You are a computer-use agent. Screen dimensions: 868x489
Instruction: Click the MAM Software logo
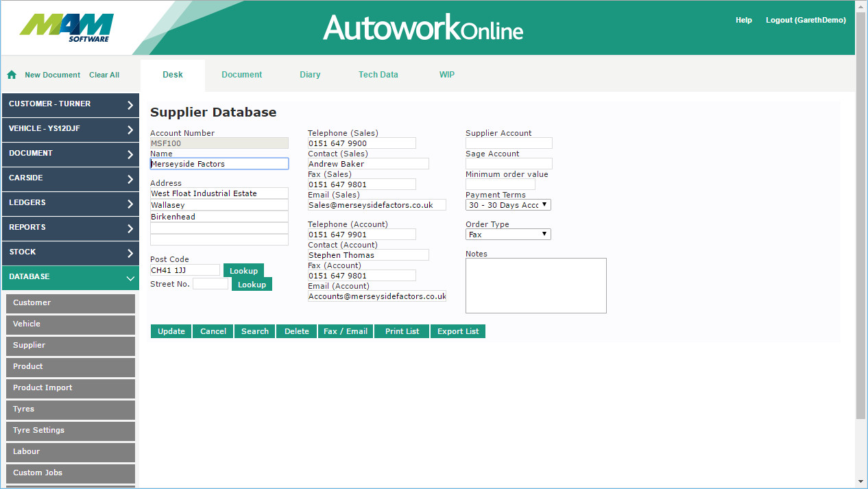point(67,28)
